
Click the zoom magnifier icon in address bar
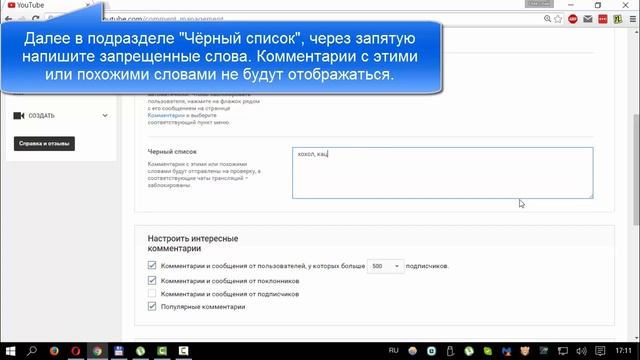coord(547,19)
